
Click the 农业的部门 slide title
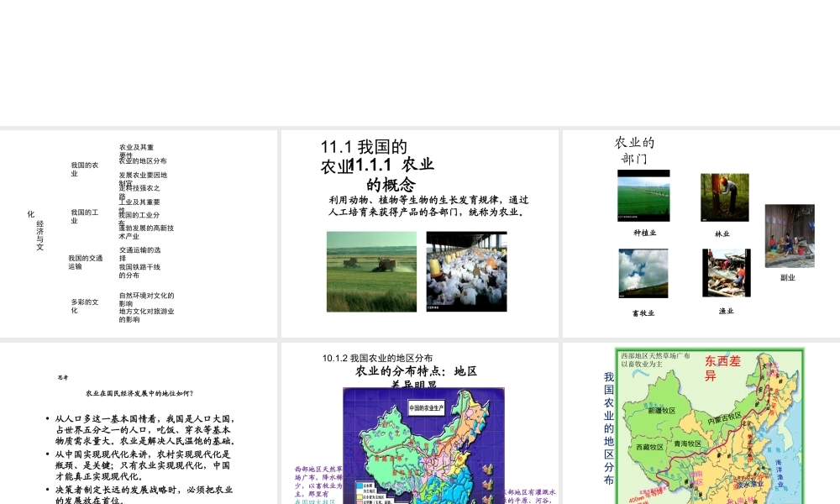(634, 150)
